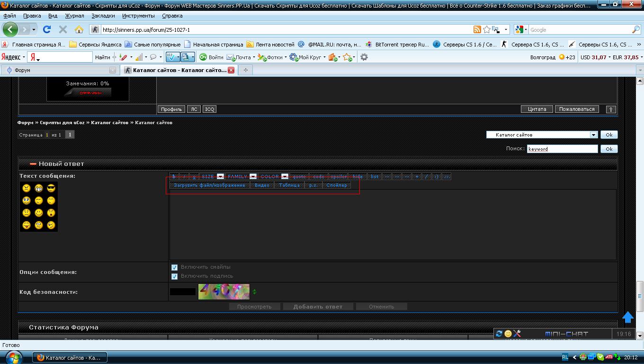Open the SIZE dropdown in the editor

(x=220, y=176)
